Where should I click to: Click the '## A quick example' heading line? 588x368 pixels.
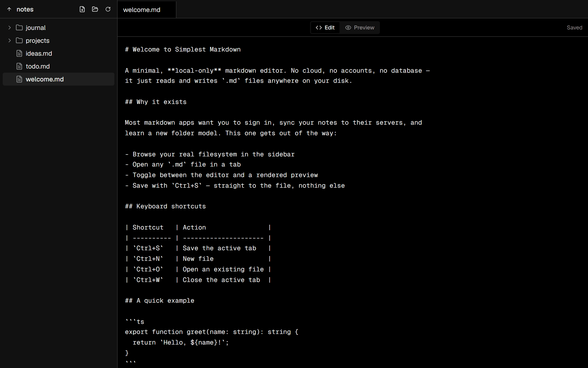tap(160, 301)
